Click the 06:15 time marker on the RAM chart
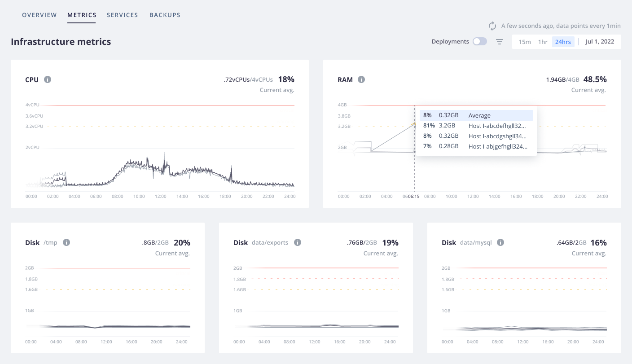This screenshot has width=632, height=364. (414, 196)
